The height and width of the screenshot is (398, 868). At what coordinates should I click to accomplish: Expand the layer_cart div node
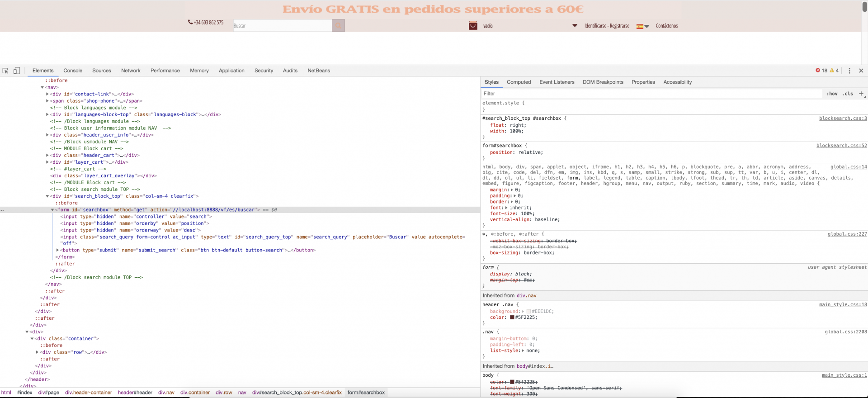(47, 162)
